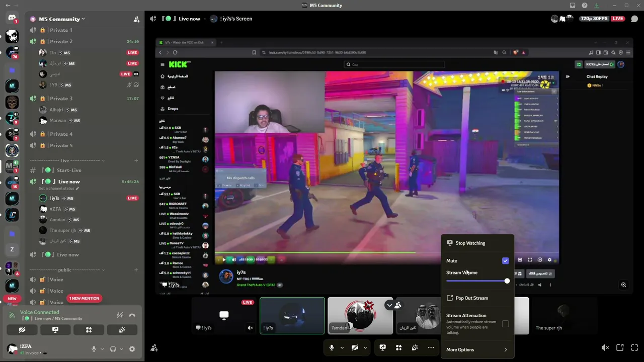Pop out the call with bottom-right icon

point(620,347)
